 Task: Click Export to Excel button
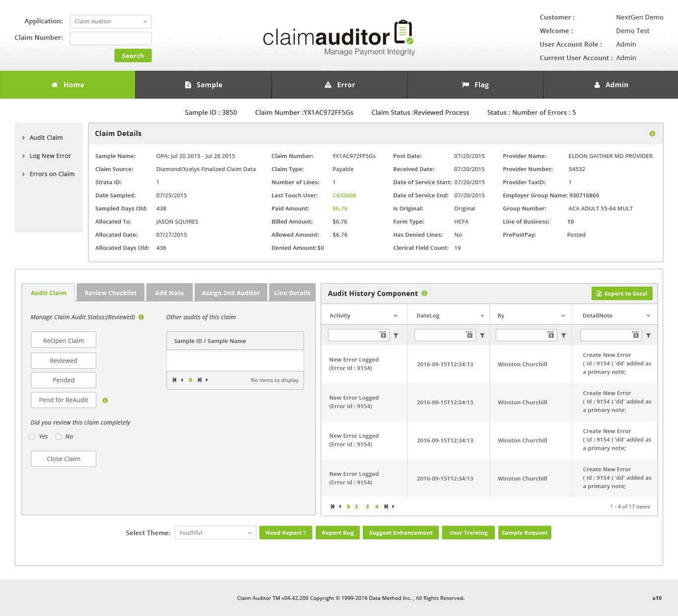[622, 294]
